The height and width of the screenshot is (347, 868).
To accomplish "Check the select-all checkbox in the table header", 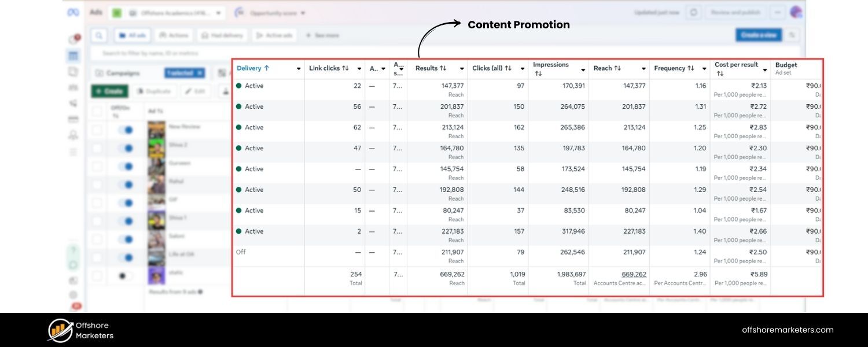I will (97, 111).
